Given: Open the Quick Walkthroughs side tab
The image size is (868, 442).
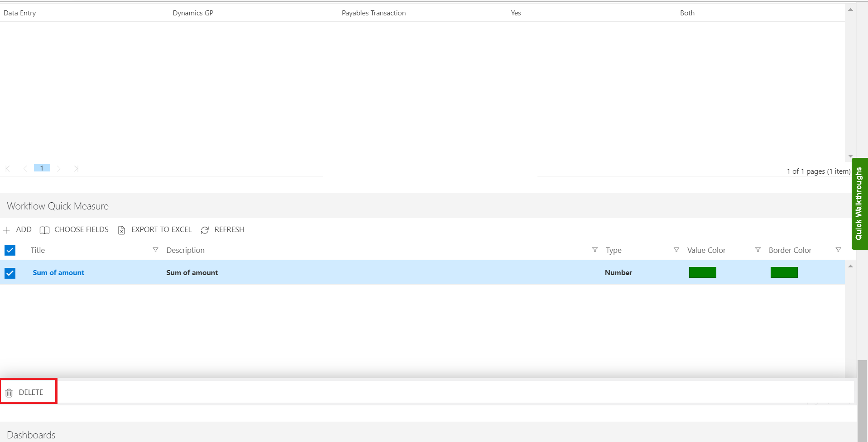Looking at the screenshot, I should point(859,204).
